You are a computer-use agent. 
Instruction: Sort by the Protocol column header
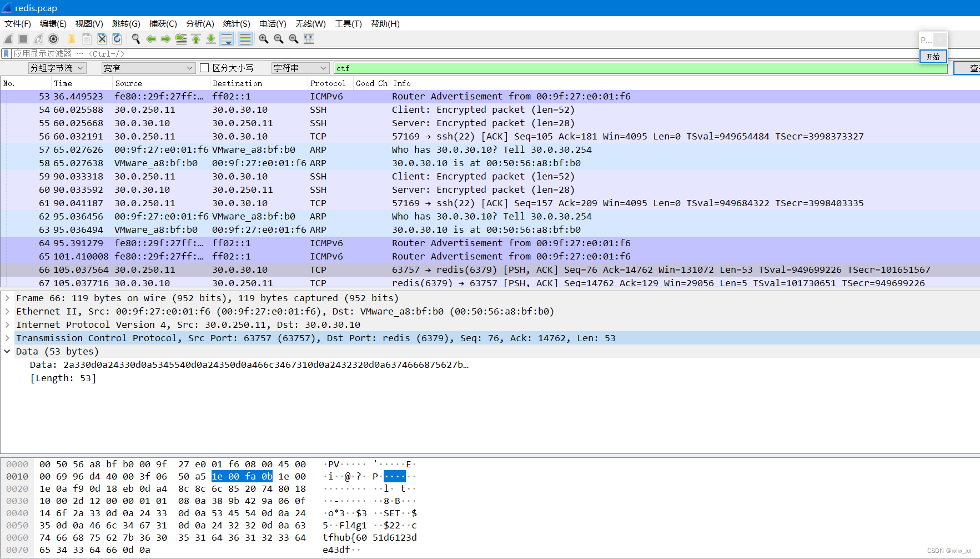pos(330,83)
